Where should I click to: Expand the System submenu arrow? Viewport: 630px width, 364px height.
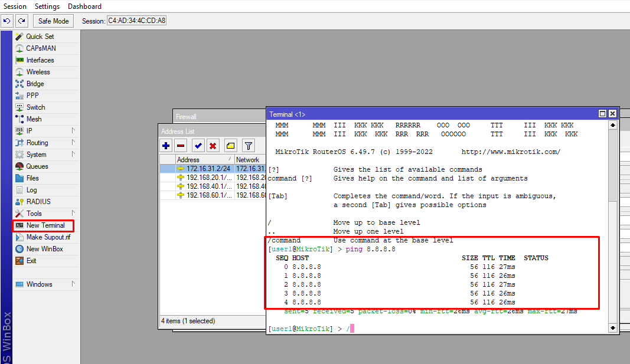73,154
